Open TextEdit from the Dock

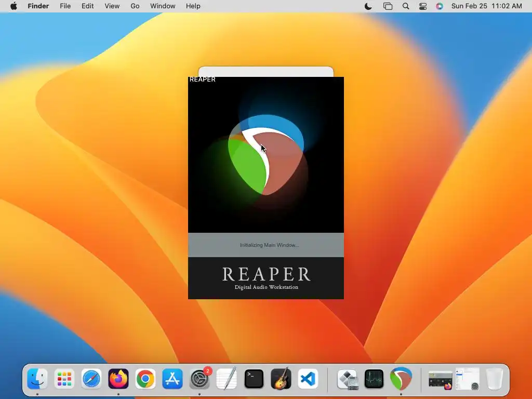point(227,379)
